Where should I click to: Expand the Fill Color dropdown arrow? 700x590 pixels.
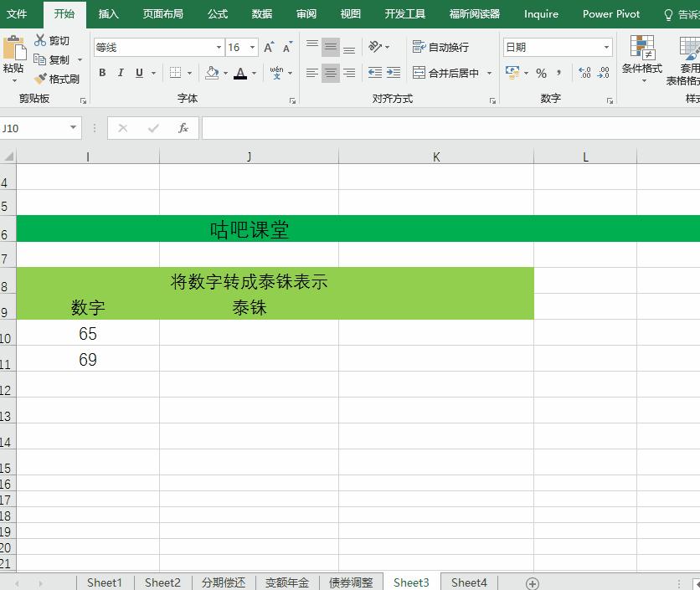224,74
